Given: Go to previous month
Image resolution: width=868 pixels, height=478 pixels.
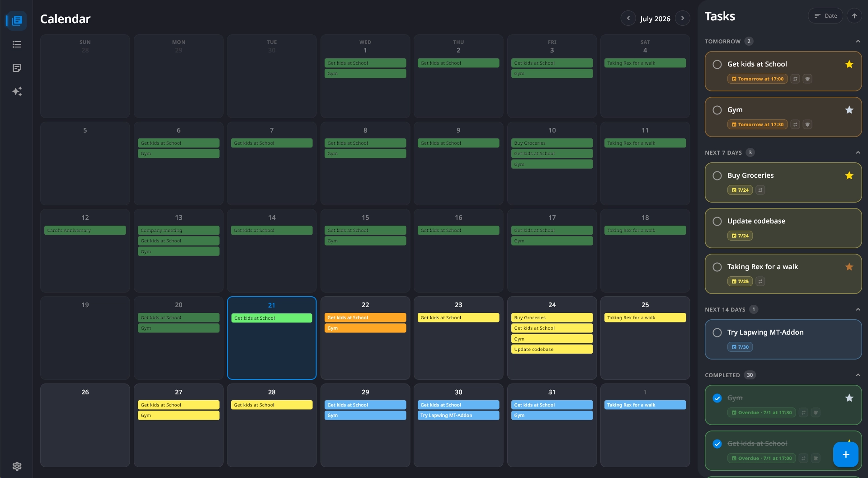Looking at the screenshot, I should click(x=628, y=19).
